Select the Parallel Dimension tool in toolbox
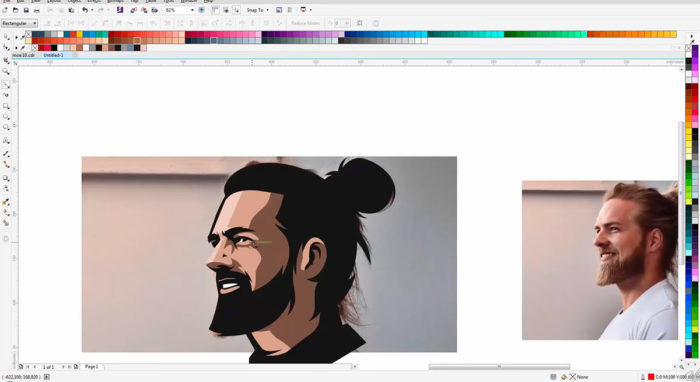The image size is (700, 382). 6,154
